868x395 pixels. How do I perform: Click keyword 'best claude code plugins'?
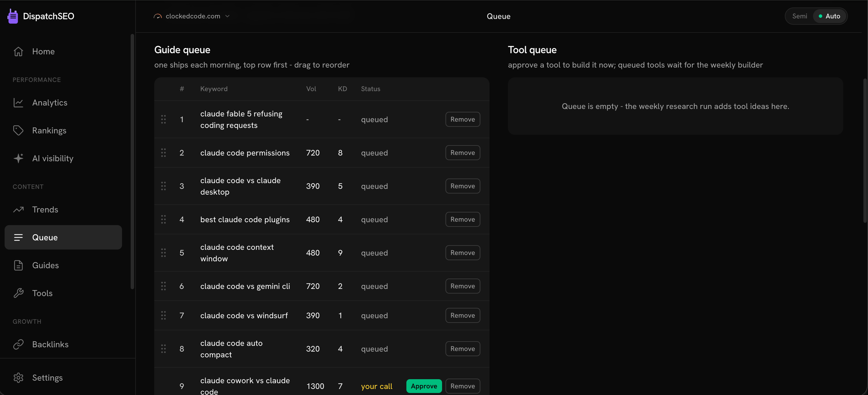245,220
